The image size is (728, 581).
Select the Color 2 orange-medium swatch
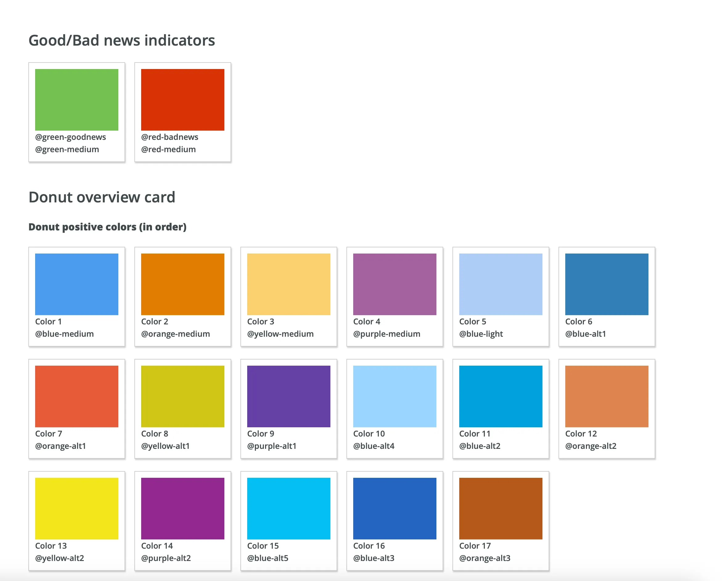click(x=183, y=284)
